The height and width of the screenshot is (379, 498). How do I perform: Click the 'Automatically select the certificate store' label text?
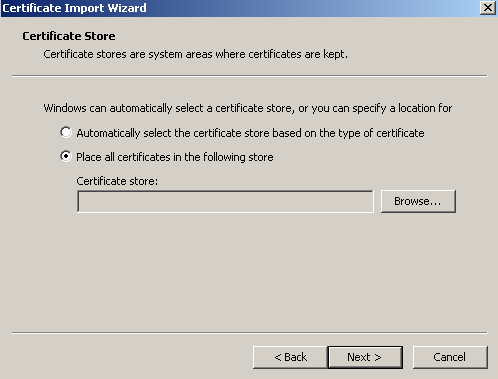click(250, 133)
